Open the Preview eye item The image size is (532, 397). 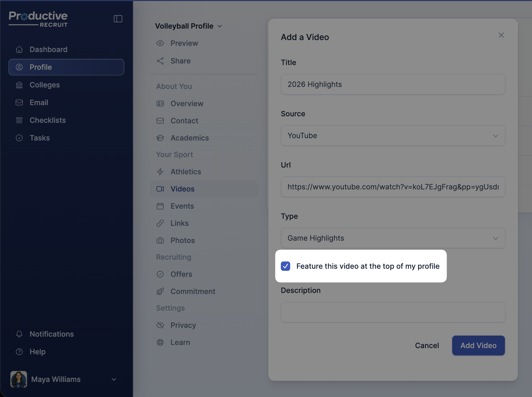click(184, 43)
